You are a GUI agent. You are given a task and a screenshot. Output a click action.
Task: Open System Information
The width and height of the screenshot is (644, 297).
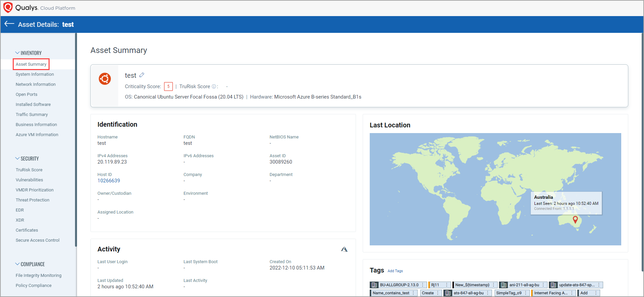tap(35, 74)
